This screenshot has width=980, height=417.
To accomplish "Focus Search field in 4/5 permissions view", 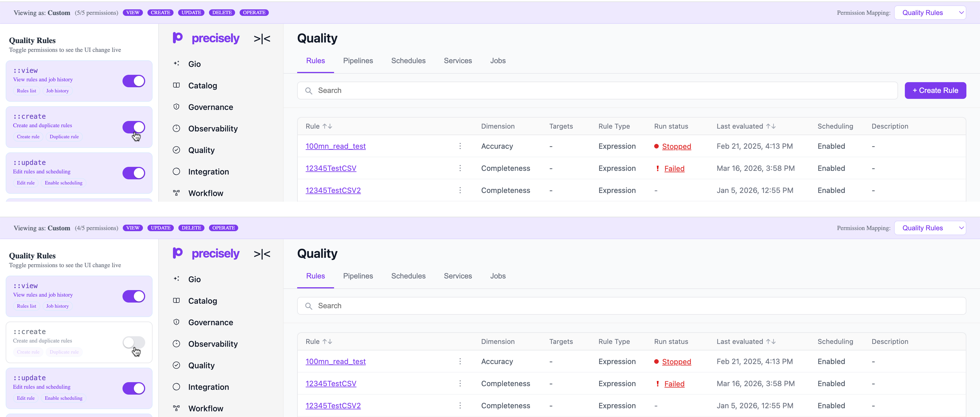I will (x=631, y=306).
